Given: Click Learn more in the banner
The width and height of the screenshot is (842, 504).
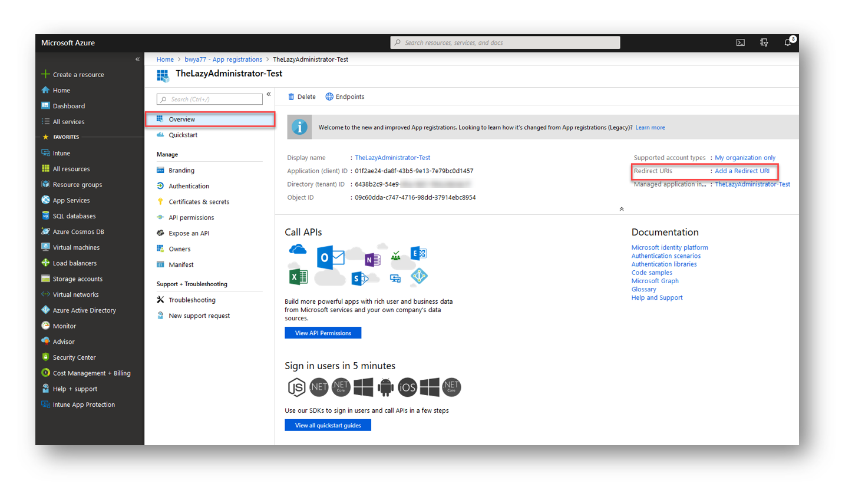Looking at the screenshot, I should (x=650, y=127).
